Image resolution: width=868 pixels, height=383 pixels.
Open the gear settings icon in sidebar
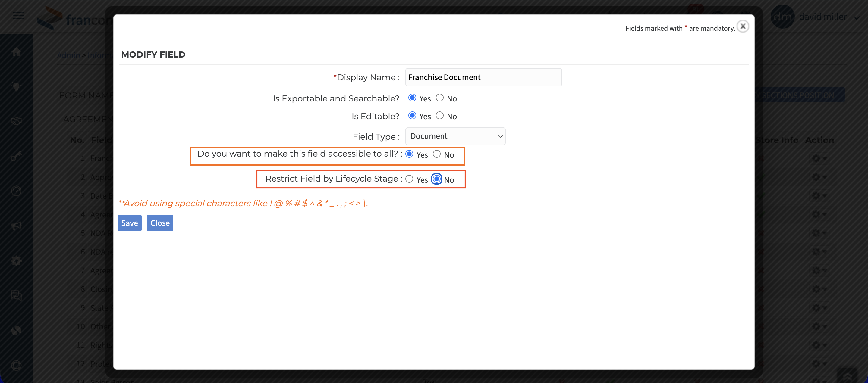(16, 261)
